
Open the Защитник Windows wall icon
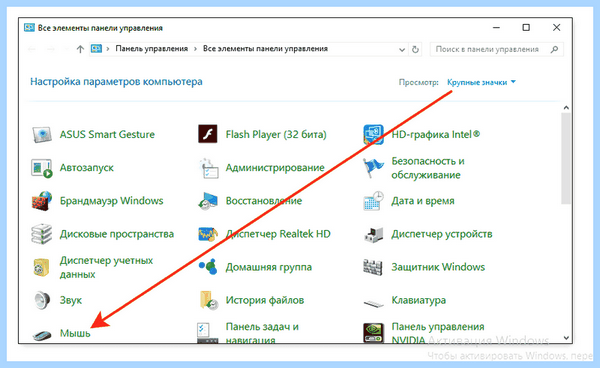(x=373, y=267)
